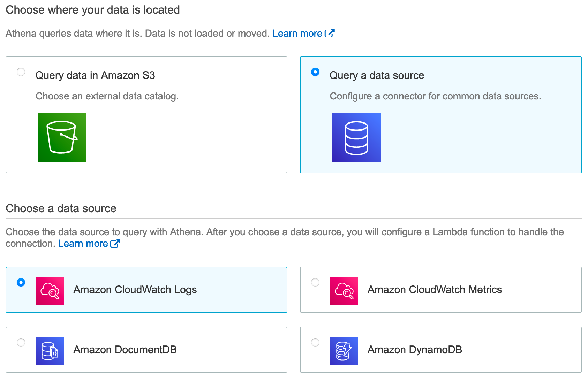
Task: Click the blue database data source icon
Action: point(356,137)
